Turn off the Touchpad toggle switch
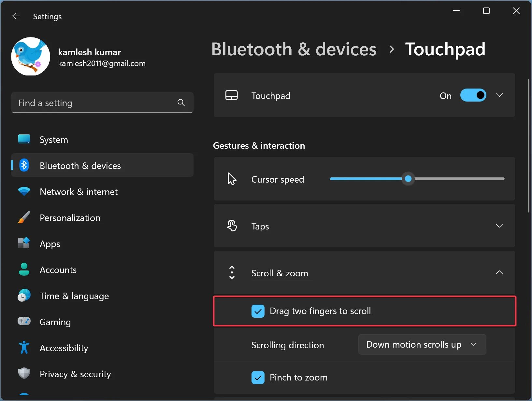Viewport: 532px width, 401px height. pyautogui.click(x=473, y=95)
